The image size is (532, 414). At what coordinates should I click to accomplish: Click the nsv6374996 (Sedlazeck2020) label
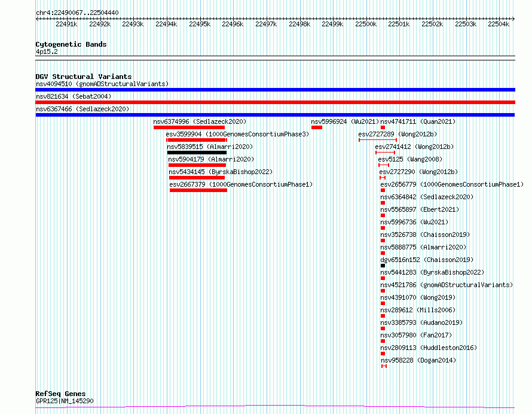point(200,121)
